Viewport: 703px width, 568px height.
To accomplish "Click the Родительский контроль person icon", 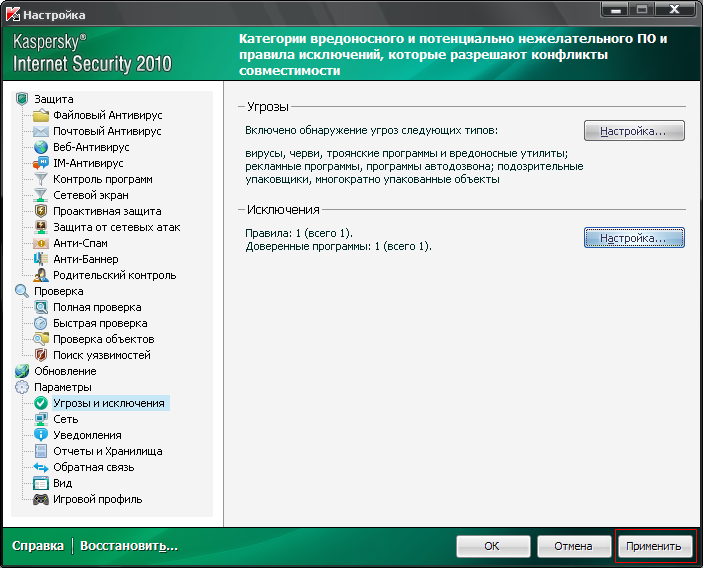I will [x=41, y=275].
